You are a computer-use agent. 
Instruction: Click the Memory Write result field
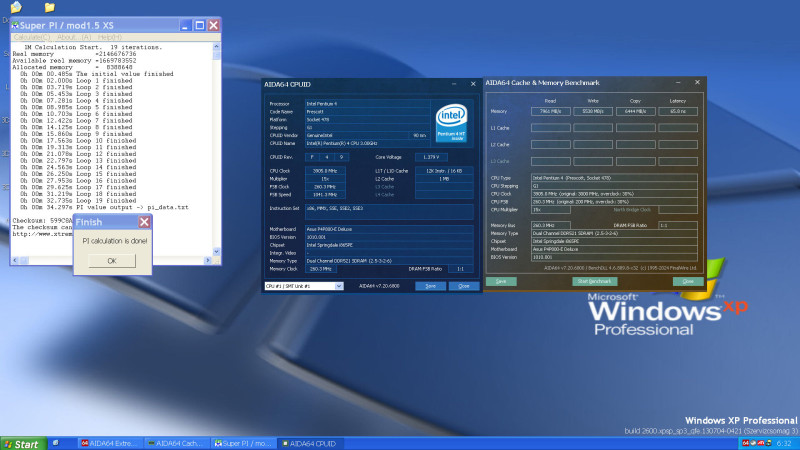(593, 111)
